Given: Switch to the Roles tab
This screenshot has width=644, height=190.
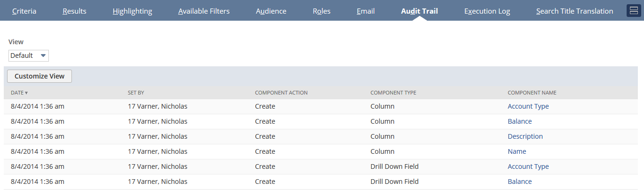Looking at the screenshot, I should tap(322, 11).
